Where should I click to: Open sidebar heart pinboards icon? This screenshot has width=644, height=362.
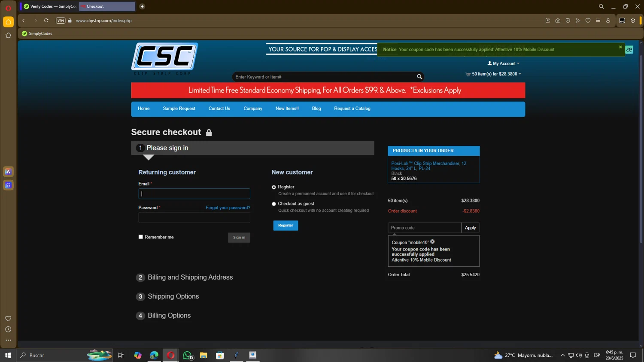[8, 318]
